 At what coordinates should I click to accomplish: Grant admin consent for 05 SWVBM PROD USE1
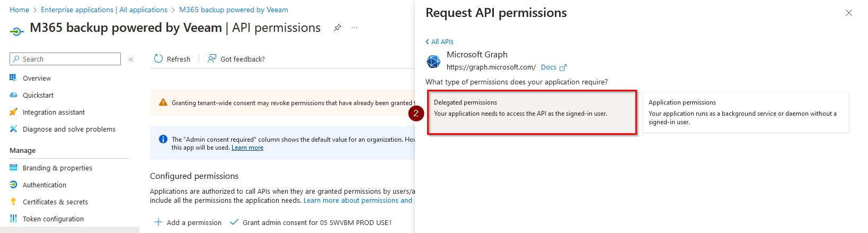coord(311,222)
